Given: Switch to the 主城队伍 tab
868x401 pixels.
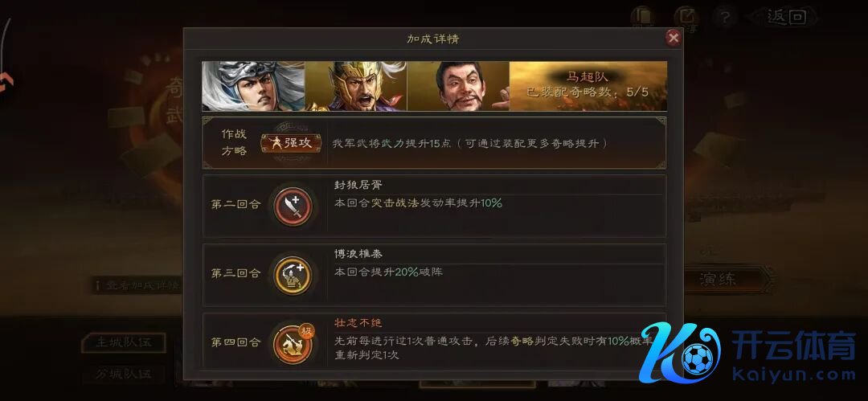Looking at the screenshot, I should pos(124,342).
